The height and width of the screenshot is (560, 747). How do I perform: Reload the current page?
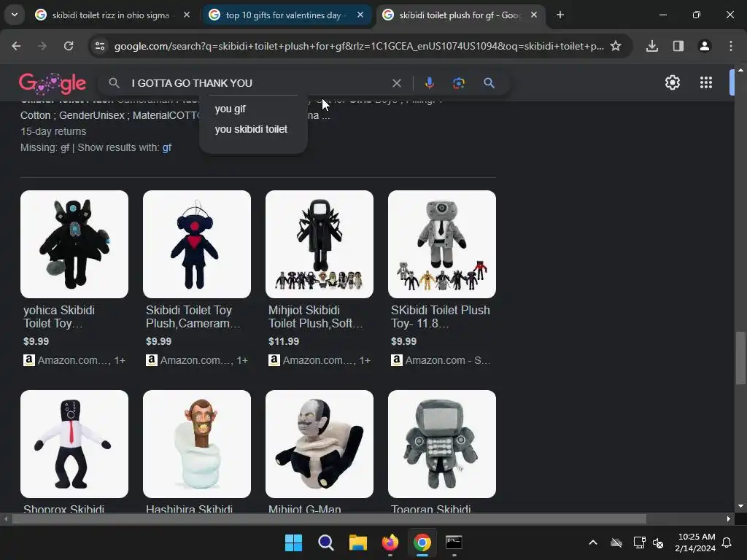(69, 46)
